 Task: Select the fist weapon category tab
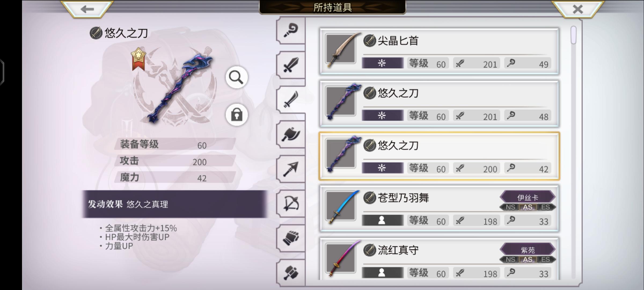(291, 238)
